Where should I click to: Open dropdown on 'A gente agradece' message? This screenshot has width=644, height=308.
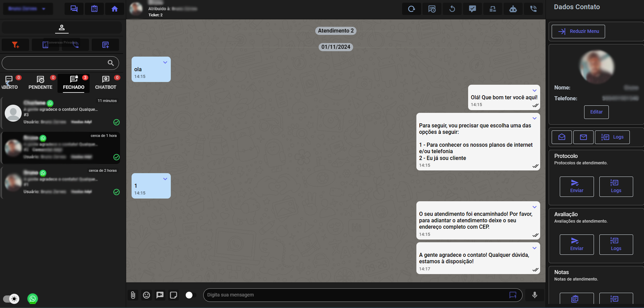(535, 248)
